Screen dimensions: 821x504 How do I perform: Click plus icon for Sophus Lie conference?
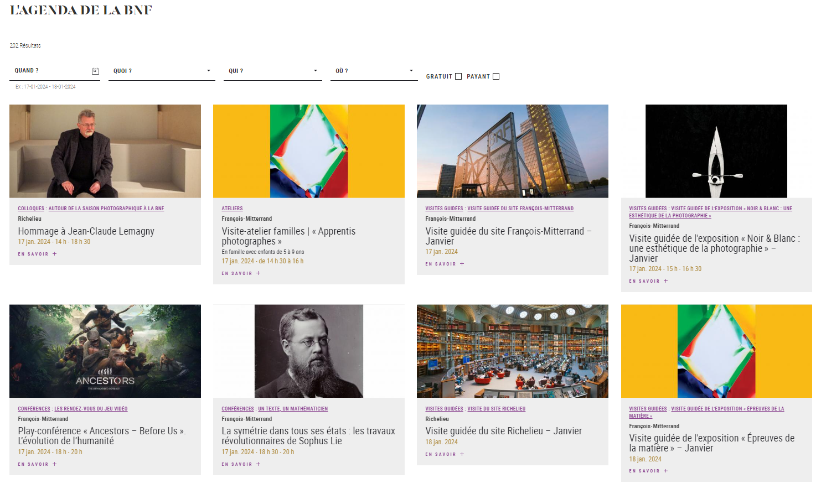pos(259,464)
